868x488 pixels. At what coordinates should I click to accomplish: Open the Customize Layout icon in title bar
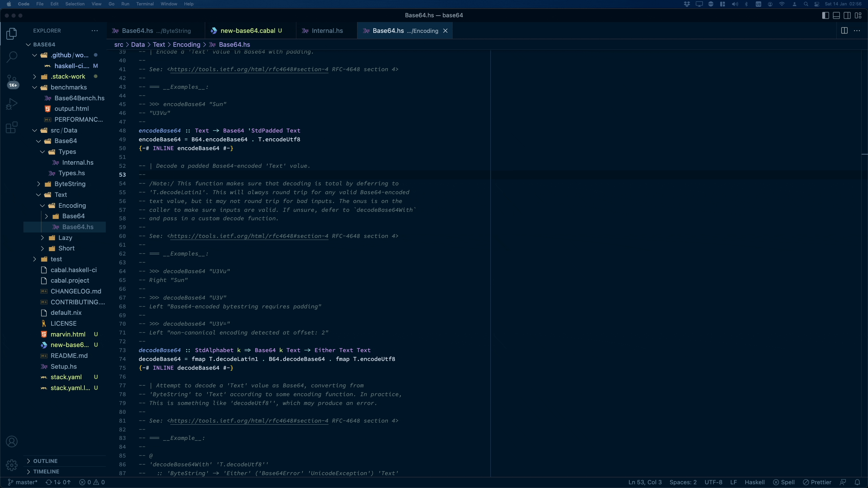tap(859, 15)
